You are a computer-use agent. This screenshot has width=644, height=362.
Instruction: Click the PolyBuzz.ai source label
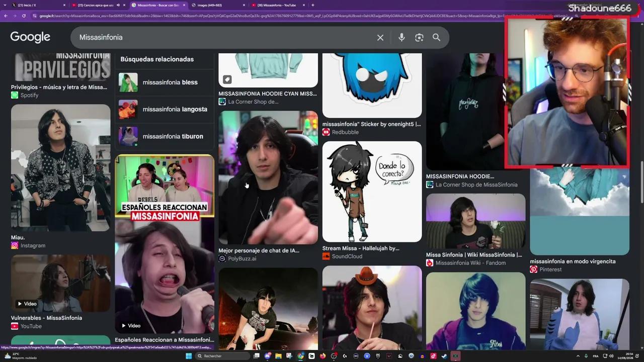242,258
